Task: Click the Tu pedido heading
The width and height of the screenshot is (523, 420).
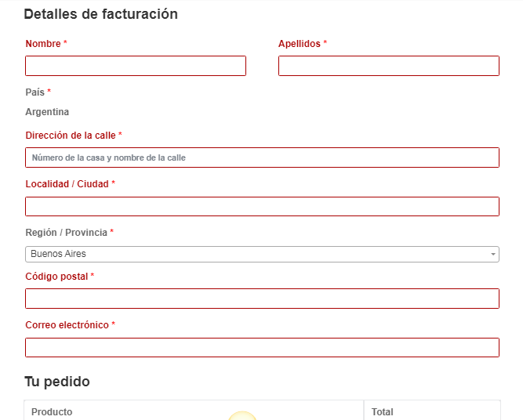Action: 57,382
